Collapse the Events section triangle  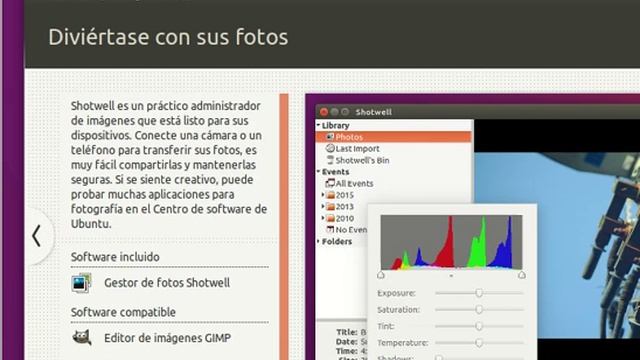318,171
